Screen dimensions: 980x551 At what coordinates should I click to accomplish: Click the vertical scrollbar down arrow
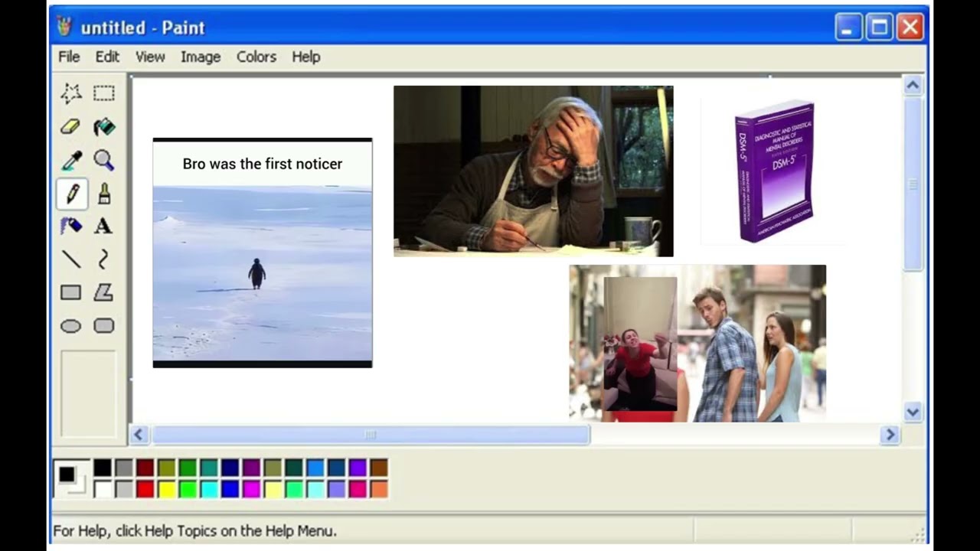pos(913,412)
